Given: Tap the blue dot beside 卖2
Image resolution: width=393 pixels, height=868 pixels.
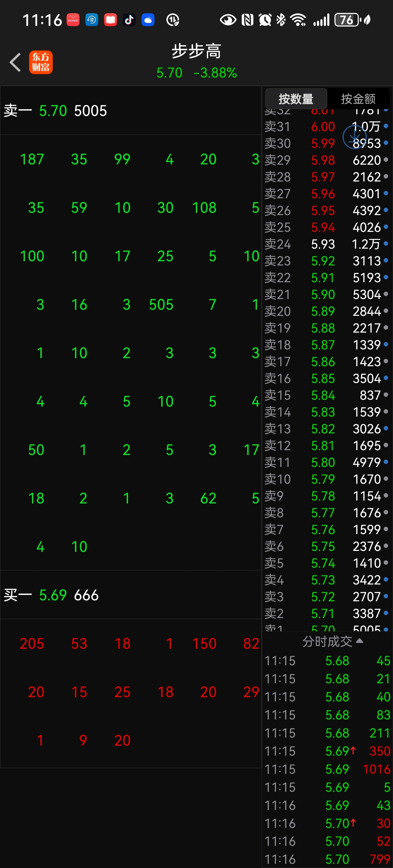Looking at the screenshot, I should pos(386,613).
